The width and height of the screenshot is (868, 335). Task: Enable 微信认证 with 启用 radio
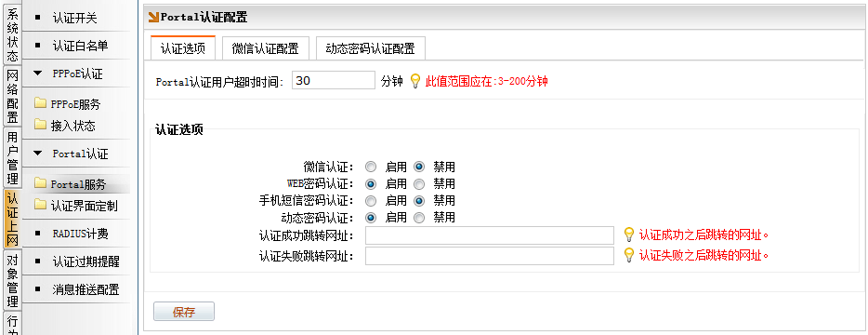click(371, 167)
